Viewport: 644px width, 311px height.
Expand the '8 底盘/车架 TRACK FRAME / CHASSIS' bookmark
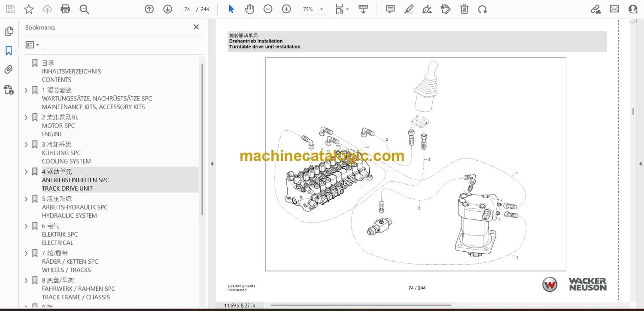[x=26, y=281]
